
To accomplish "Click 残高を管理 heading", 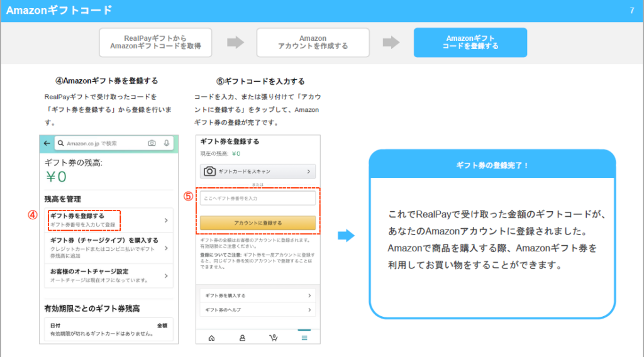I will pos(62,199).
